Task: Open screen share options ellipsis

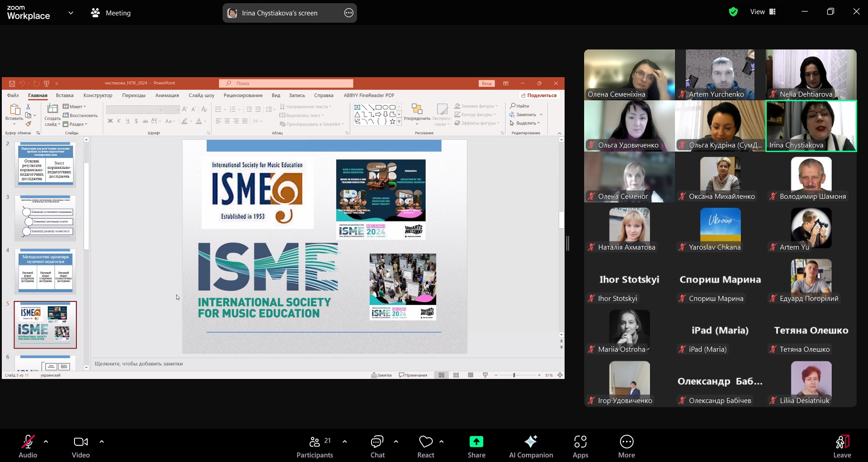Action: 349,13
